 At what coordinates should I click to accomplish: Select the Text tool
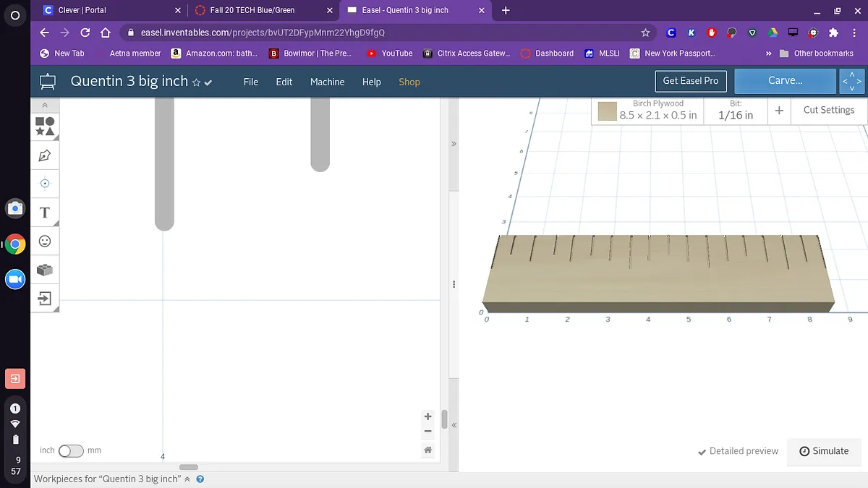pyautogui.click(x=45, y=213)
